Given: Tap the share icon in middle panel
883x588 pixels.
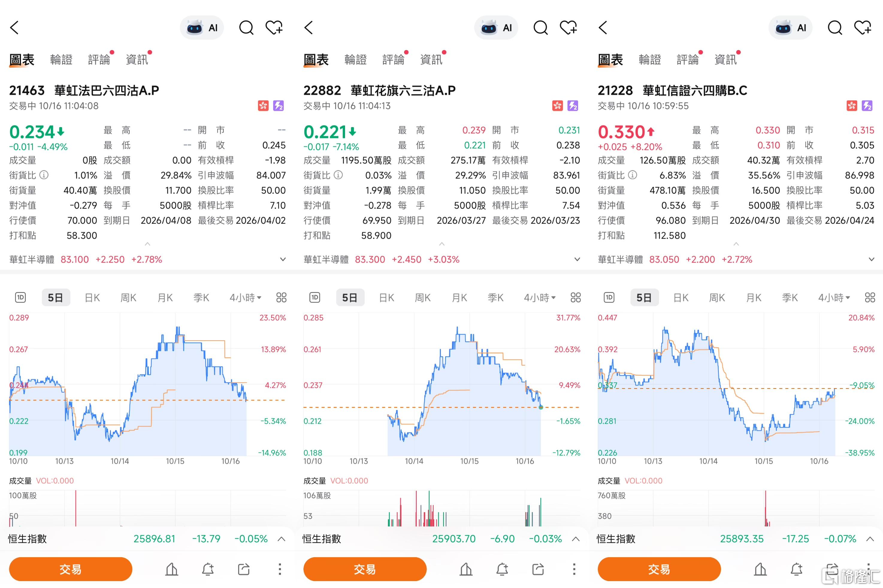Looking at the screenshot, I should (x=538, y=569).
